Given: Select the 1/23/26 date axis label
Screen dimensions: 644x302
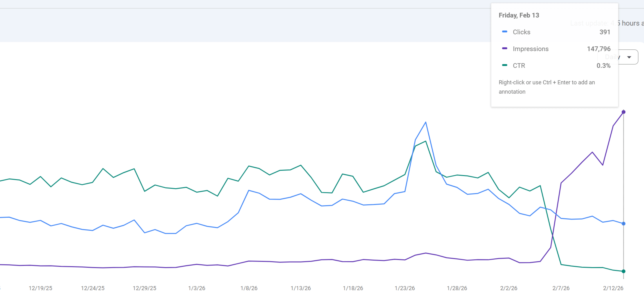Looking at the screenshot, I should click(404, 288).
